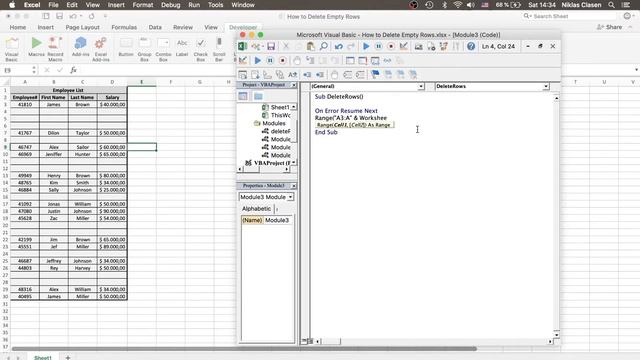Switch to Excel via VBA toolbar icon
Image resolution: width=640 pixels, height=360 pixels.
click(242, 47)
